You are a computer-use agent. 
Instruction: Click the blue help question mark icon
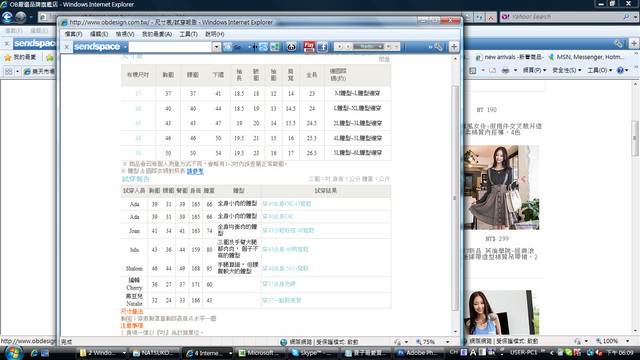click(620, 70)
